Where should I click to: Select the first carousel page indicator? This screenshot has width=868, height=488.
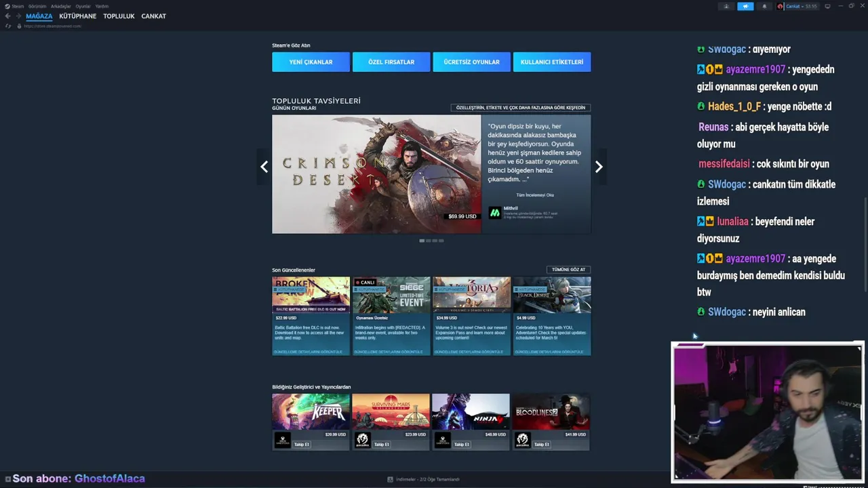tap(422, 241)
